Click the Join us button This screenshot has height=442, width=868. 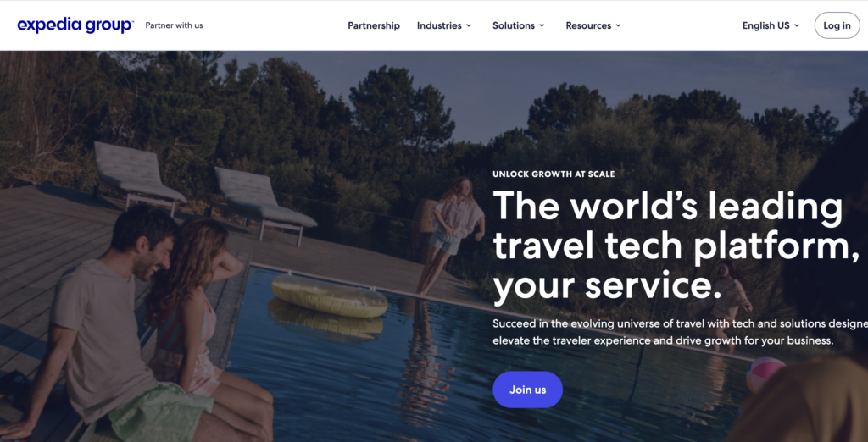click(x=527, y=390)
